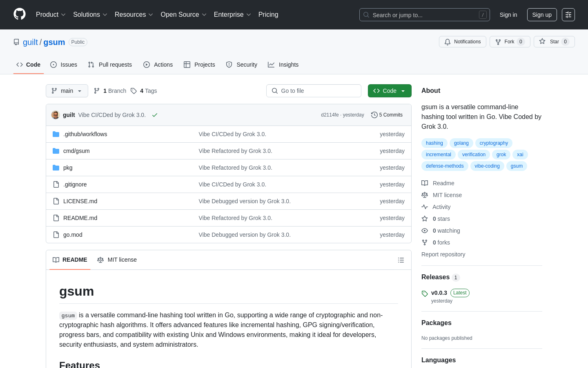The width and height of the screenshot is (588, 368).
Task: Focus the Go to file search box
Action: [314, 91]
